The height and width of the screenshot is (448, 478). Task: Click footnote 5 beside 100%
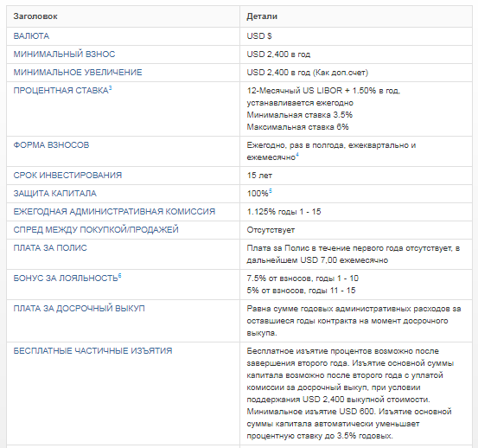tap(271, 191)
